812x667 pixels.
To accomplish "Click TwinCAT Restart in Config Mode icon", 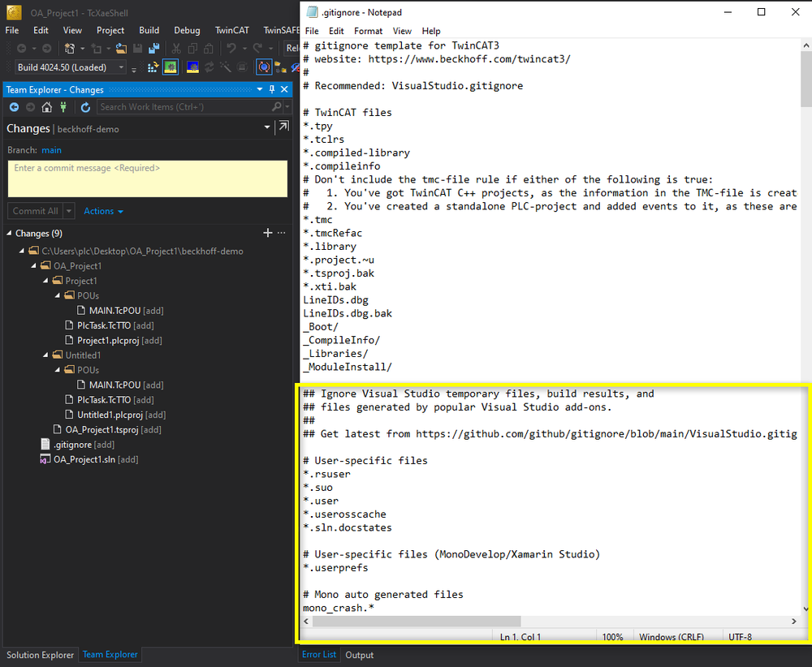I will [x=192, y=67].
